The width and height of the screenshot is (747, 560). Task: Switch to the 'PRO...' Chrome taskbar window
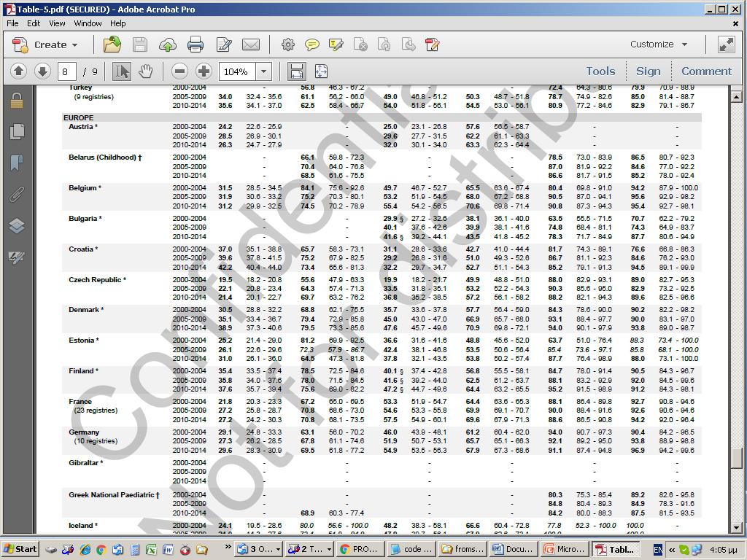pos(360,549)
